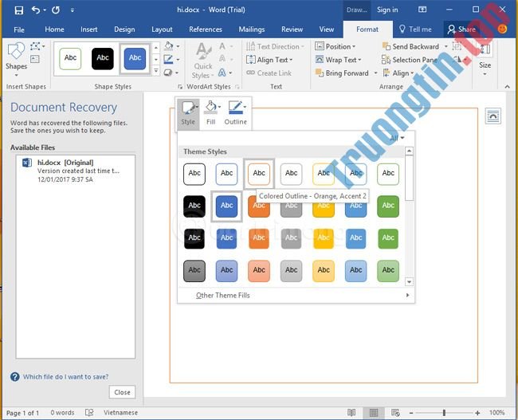Open the Shapes gallery
518x420 pixels.
16,60
